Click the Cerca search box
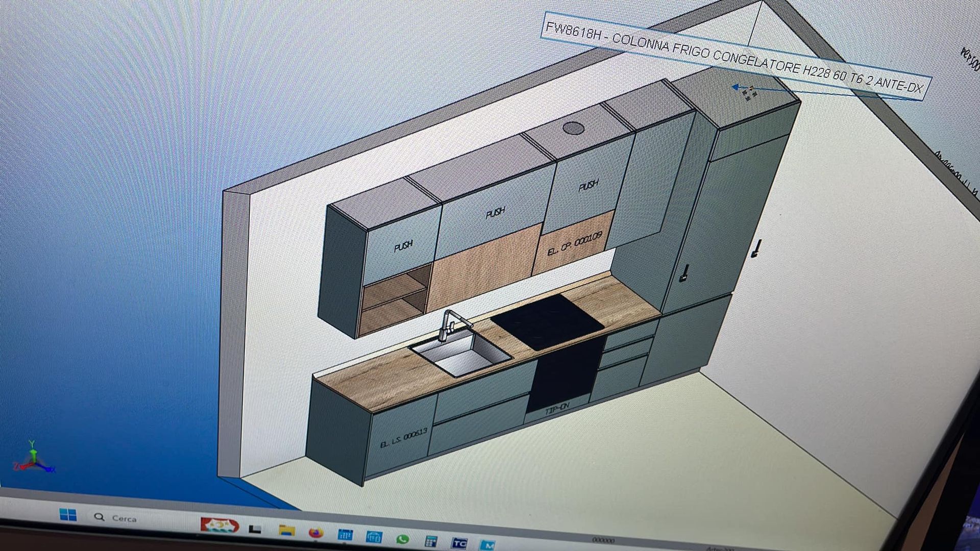Viewport: 980px width, 551px height. click(x=124, y=518)
